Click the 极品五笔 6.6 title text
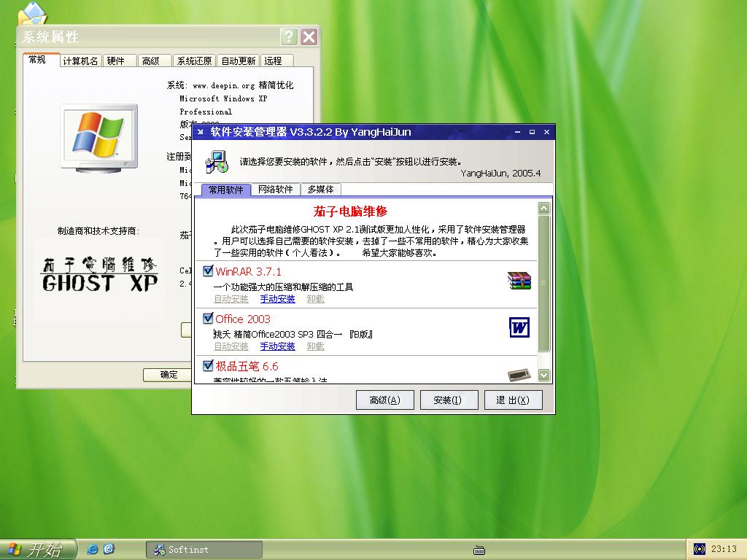This screenshot has width=747, height=560. (247, 366)
